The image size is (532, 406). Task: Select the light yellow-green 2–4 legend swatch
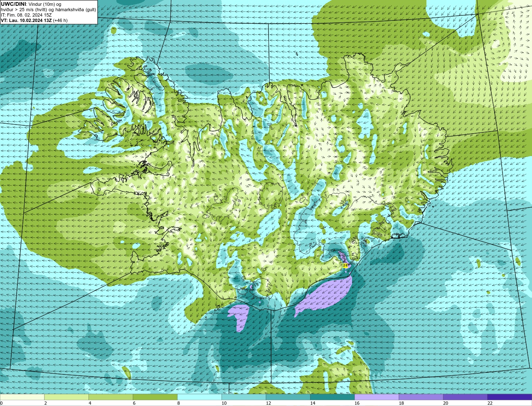pyautogui.click(x=66, y=397)
